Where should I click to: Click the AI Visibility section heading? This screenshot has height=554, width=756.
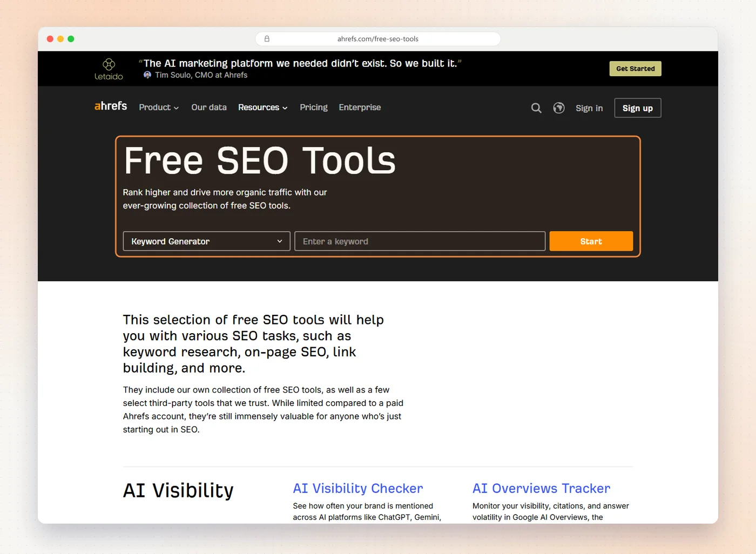coord(178,490)
